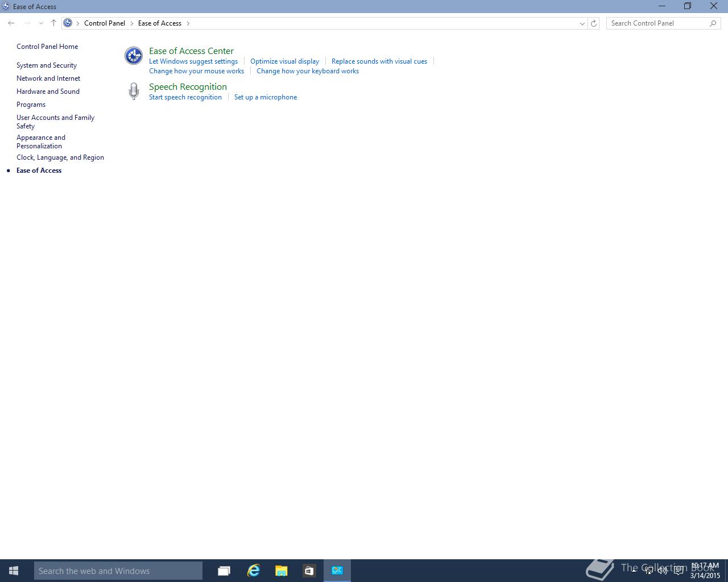Open File Explorer from the taskbar

tap(282, 571)
